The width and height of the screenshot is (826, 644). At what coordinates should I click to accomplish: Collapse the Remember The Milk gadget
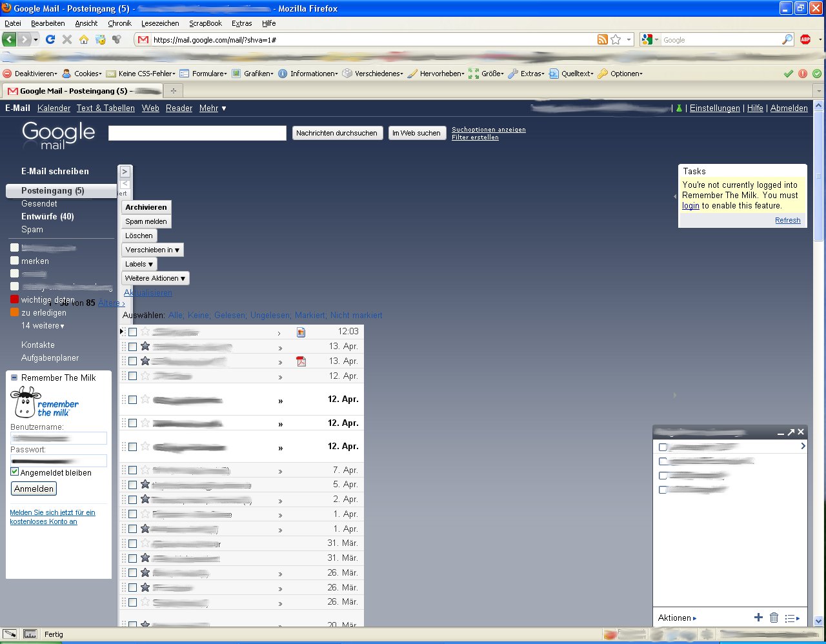[x=14, y=377]
